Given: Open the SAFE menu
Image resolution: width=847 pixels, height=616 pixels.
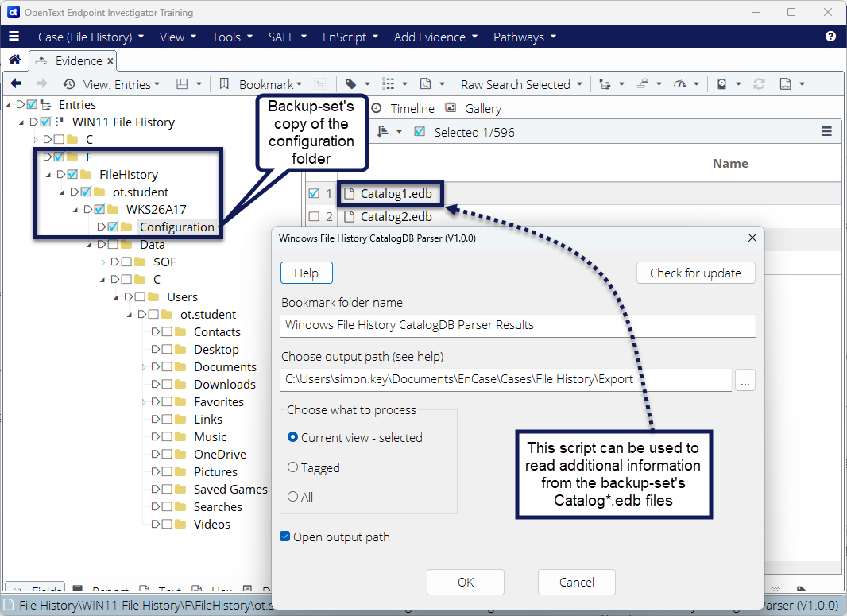Looking at the screenshot, I should tap(288, 37).
